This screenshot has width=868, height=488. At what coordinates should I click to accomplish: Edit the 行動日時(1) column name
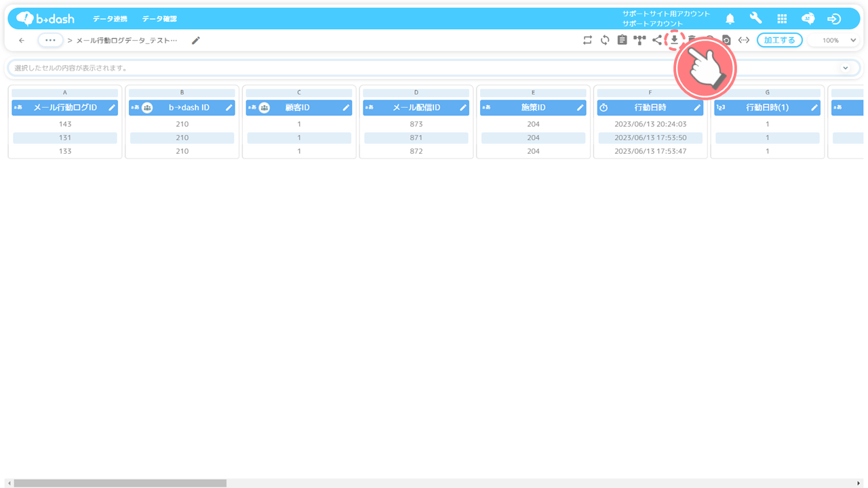814,108
